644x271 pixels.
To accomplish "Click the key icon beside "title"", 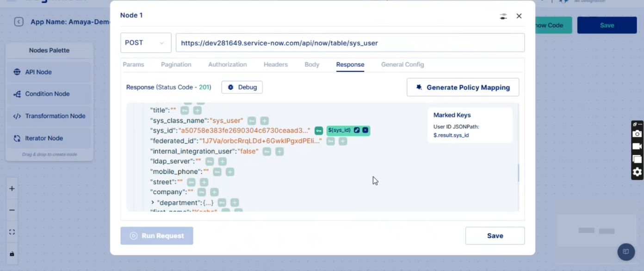I will pyautogui.click(x=185, y=111).
